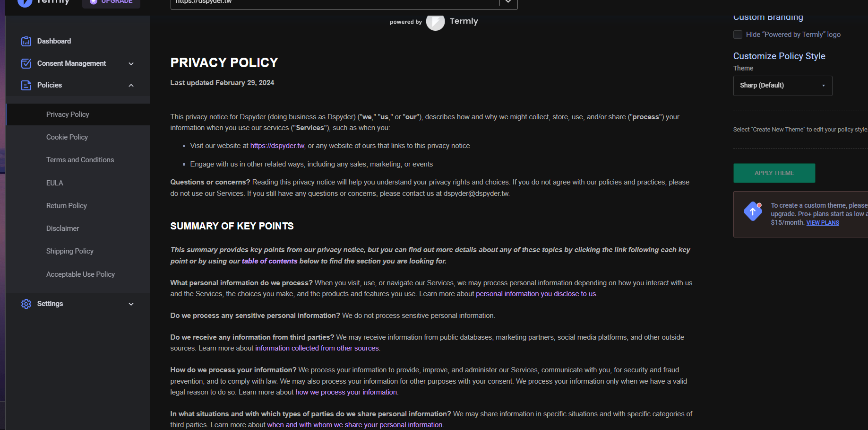Click the Last updated February 29, 2024 text
The height and width of the screenshot is (430, 868).
pyautogui.click(x=222, y=83)
